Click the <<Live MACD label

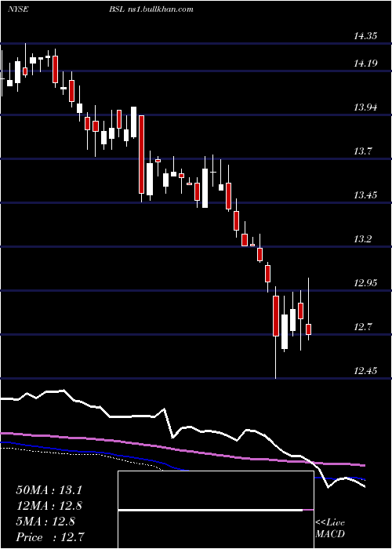pos(330,529)
